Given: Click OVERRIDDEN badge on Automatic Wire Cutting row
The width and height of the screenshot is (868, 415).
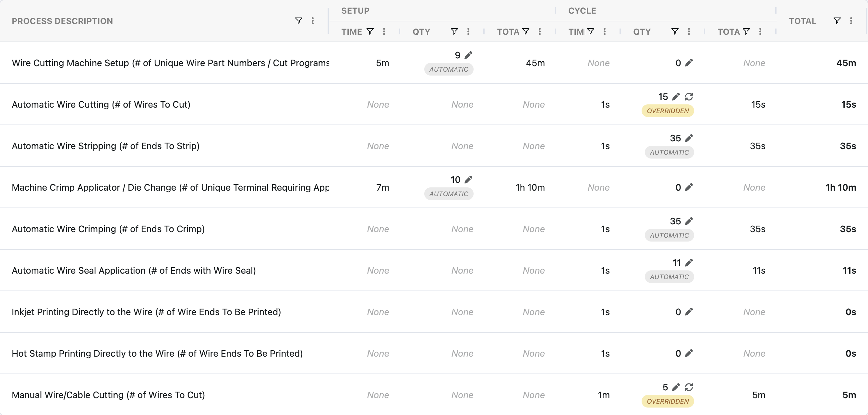Looking at the screenshot, I should [668, 111].
